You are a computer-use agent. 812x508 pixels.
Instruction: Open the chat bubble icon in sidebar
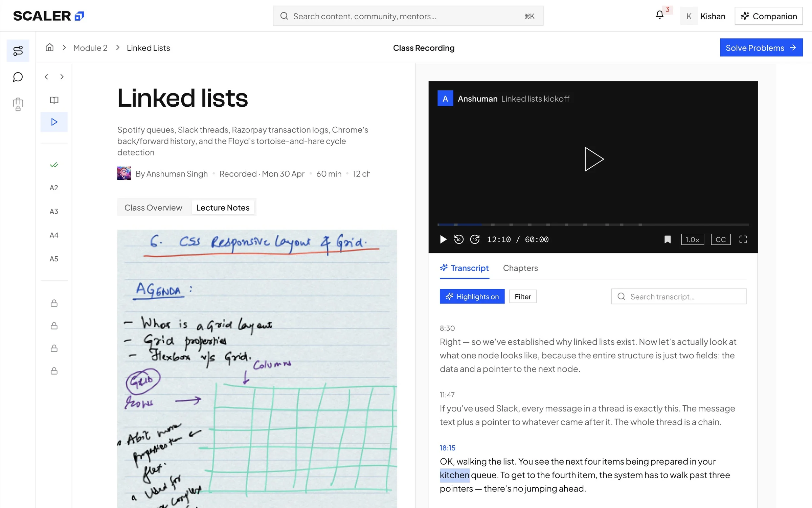point(18,77)
